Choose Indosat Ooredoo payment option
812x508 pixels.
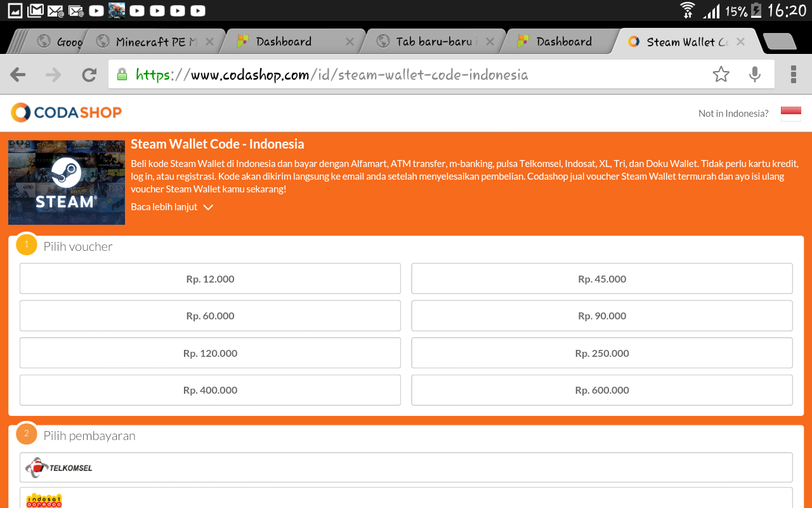tap(406, 498)
